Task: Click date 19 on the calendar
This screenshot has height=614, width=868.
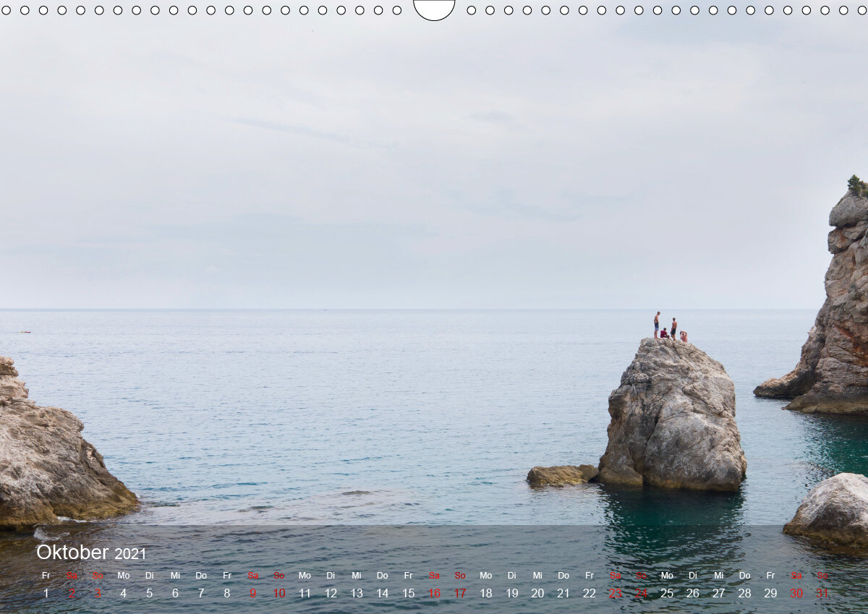Action: (511, 593)
